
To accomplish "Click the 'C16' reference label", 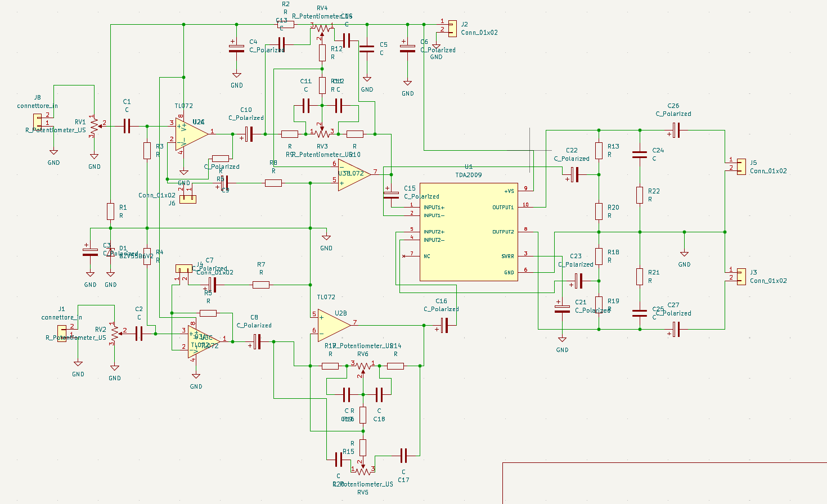I will pyautogui.click(x=441, y=301).
